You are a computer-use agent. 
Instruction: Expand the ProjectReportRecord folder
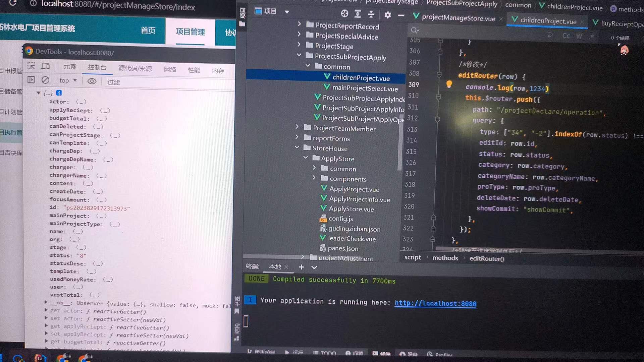click(299, 24)
